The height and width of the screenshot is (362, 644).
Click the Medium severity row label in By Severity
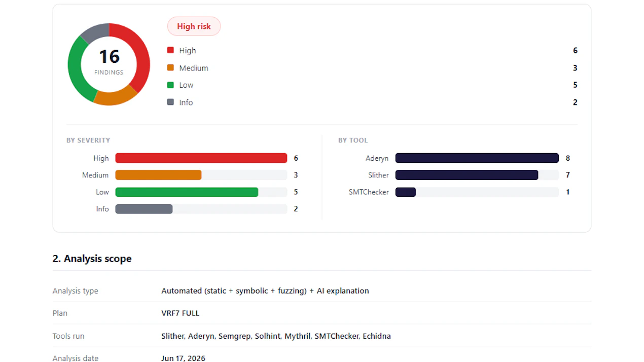pos(95,175)
